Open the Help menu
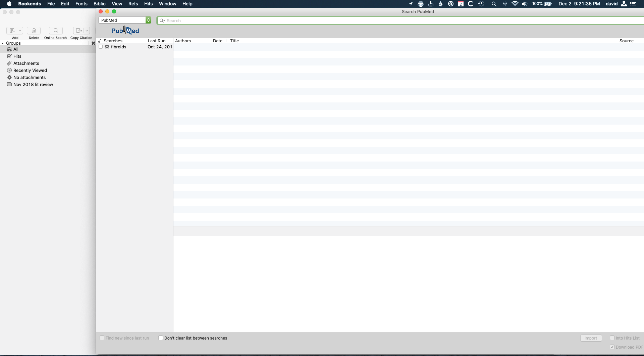This screenshot has height=356, width=644. [187, 4]
